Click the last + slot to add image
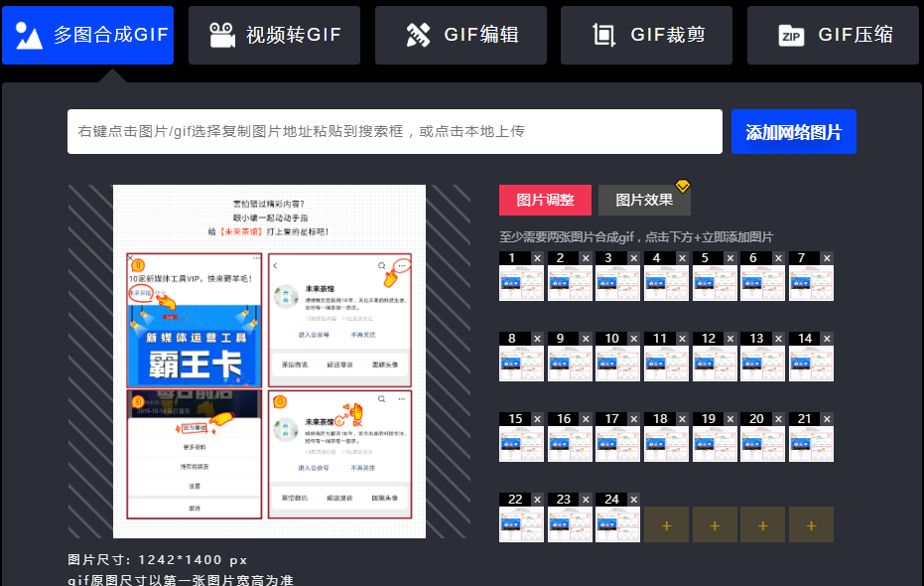The image size is (924, 586). click(812, 524)
